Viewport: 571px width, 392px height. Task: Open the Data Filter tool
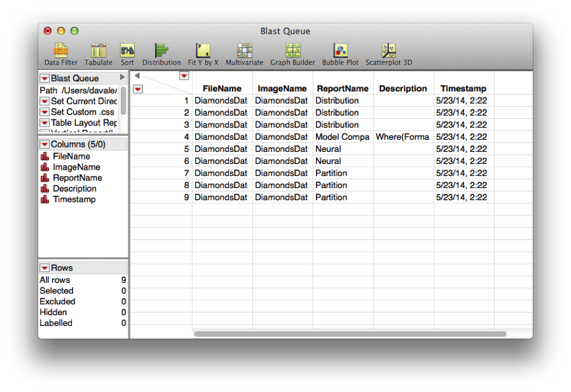(60, 53)
